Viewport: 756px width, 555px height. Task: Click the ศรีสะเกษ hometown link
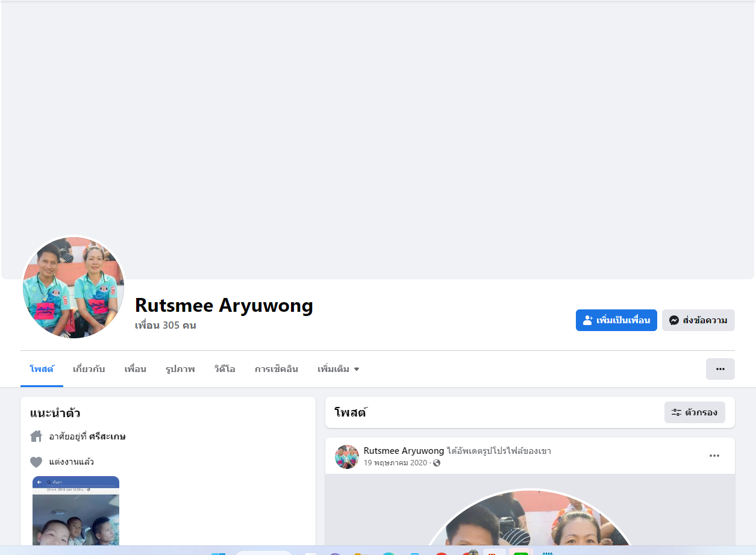[107, 436]
